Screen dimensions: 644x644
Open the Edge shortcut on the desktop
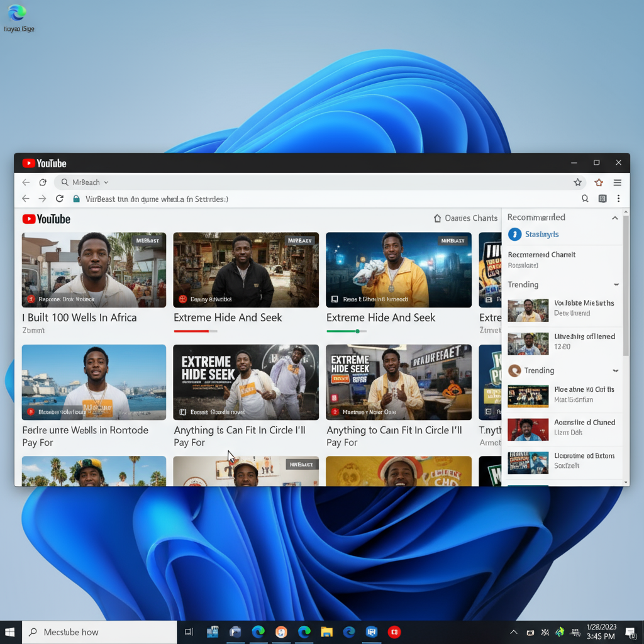point(18,17)
